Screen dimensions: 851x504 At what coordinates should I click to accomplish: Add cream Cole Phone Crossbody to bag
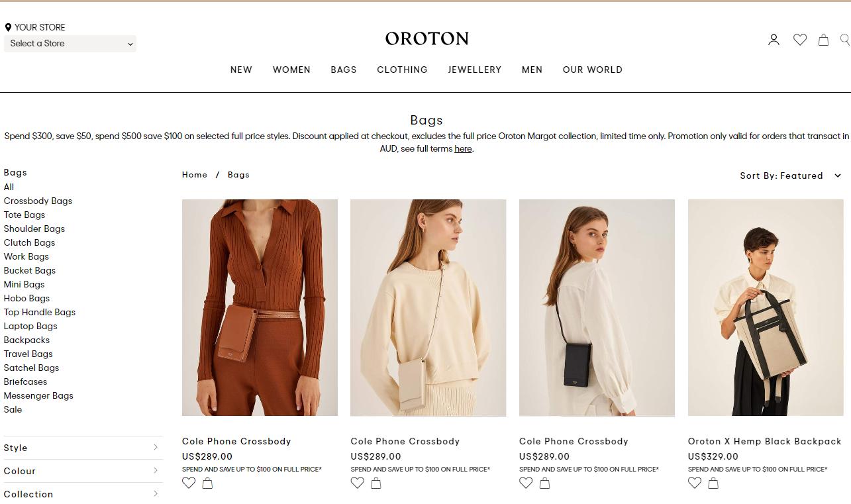[376, 483]
